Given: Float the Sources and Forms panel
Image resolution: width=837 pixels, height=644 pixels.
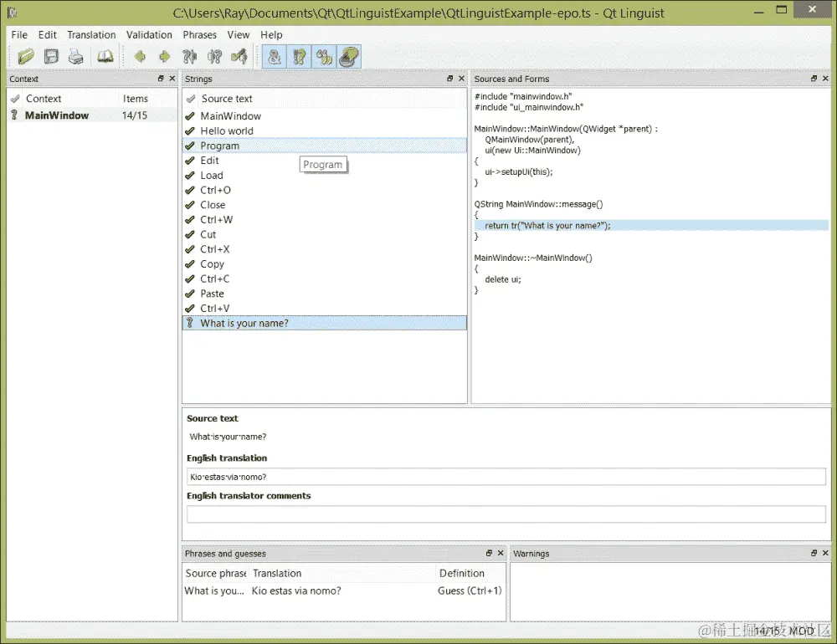Looking at the screenshot, I should pyautogui.click(x=814, y=79).
